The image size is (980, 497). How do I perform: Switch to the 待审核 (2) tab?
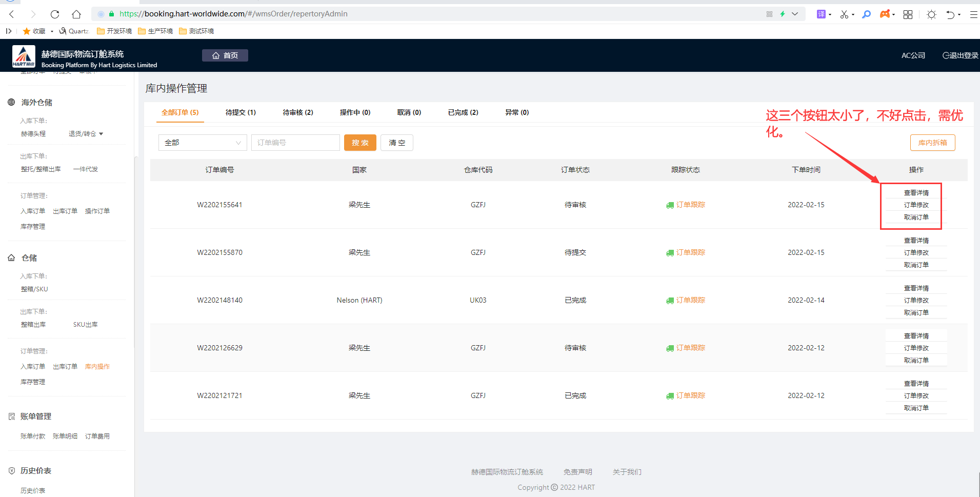[x=298, y=112]
